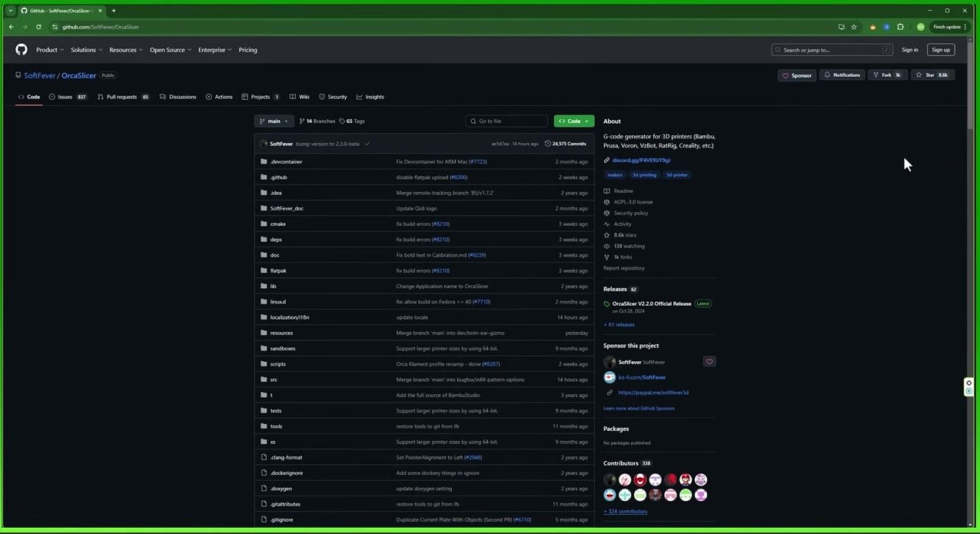Open the SoftFever_doc folder
This screenshot has width=980, height=534.
(287, 208)
